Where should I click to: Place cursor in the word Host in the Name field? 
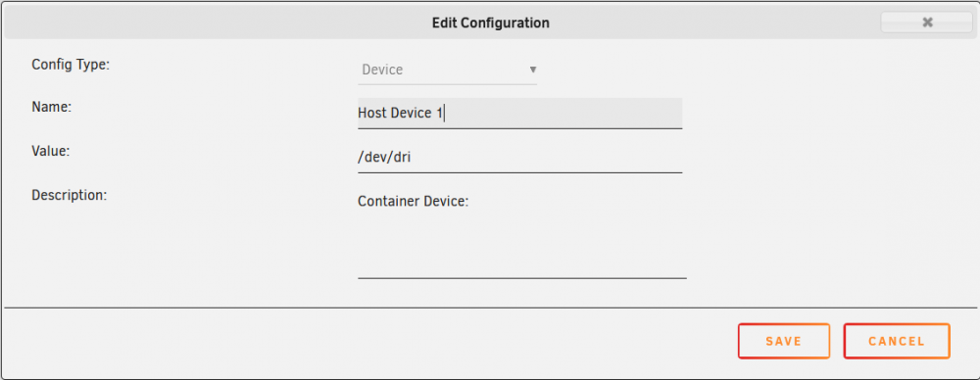click(x=371, y=114)
